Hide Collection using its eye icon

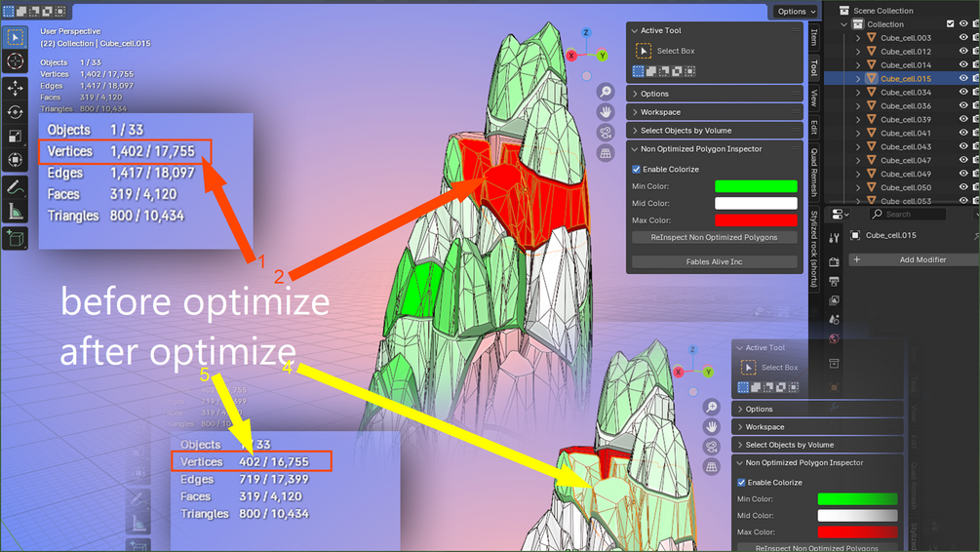coord(963,23)
